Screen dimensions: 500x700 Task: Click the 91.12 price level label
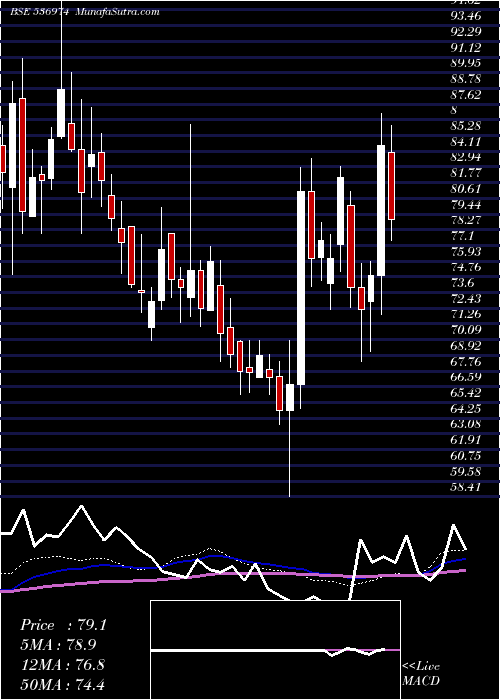(x=466, y=47)
